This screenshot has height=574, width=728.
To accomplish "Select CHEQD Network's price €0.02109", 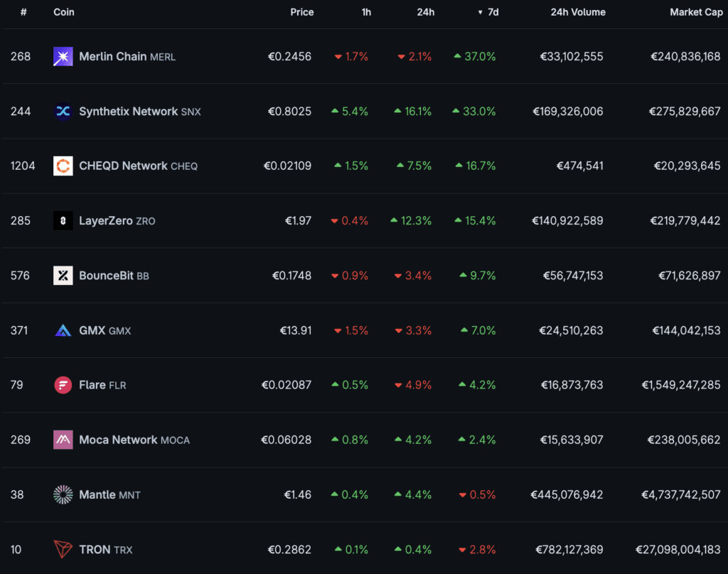I will [287, 166].
